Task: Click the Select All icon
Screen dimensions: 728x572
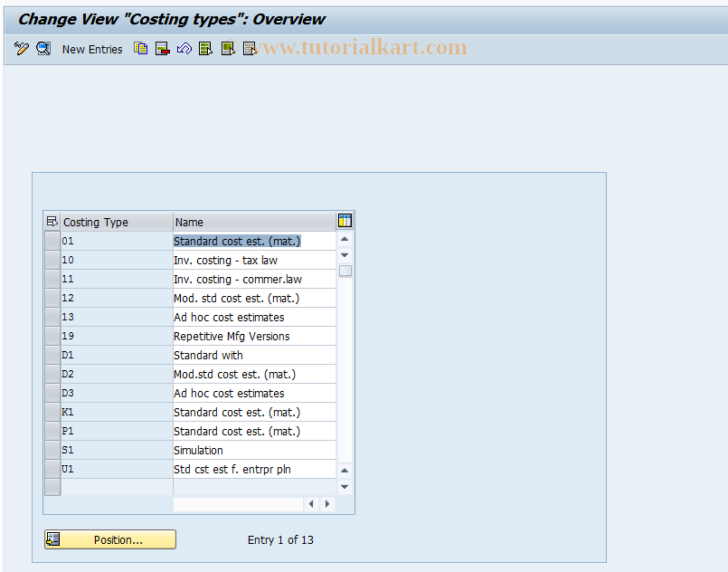Action: 206,49
